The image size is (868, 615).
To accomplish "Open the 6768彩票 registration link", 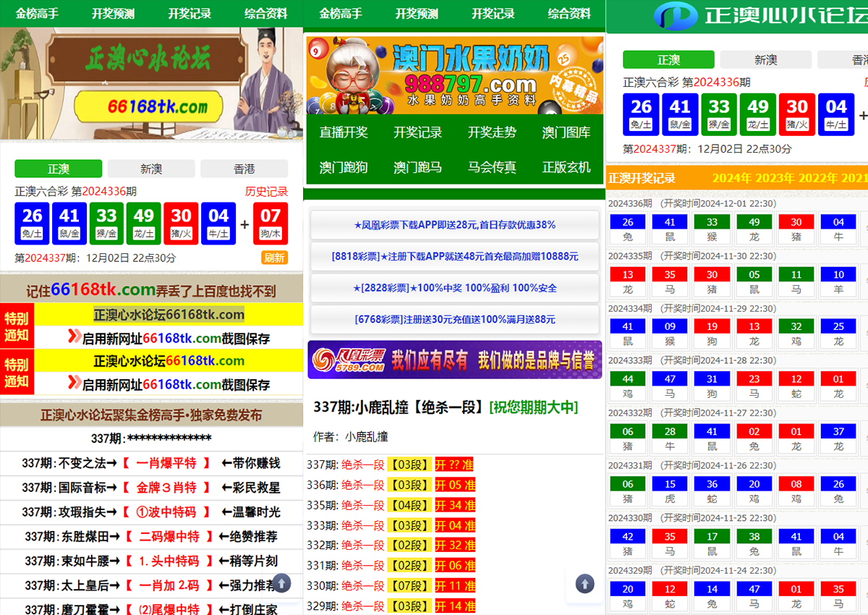I will (454, 319).
